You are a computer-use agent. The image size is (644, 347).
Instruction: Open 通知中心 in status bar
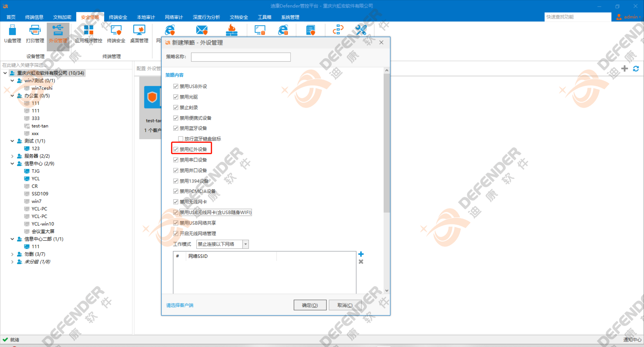632,340
